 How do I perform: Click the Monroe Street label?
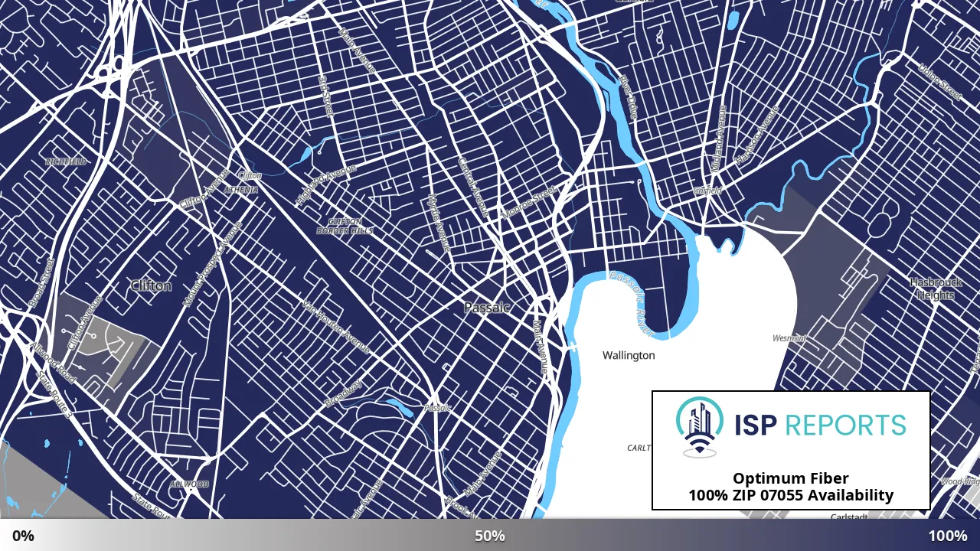(x=529, y=203)
